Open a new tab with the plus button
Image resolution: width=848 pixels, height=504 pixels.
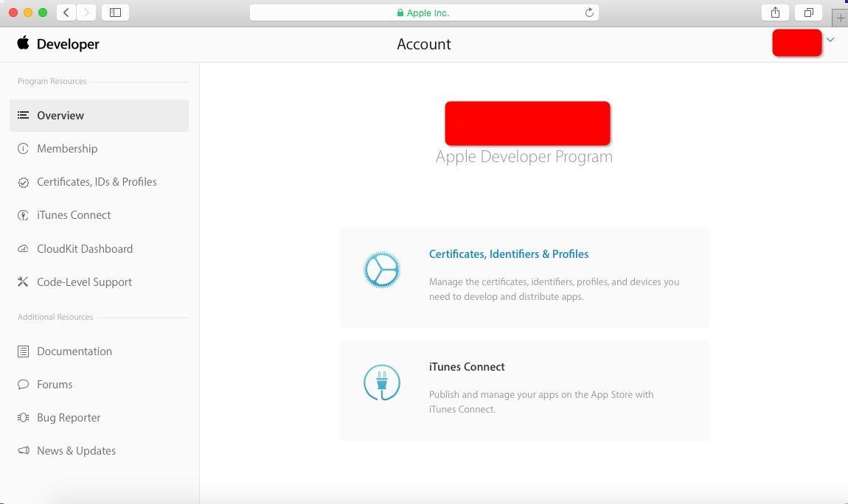pos(841,18)
